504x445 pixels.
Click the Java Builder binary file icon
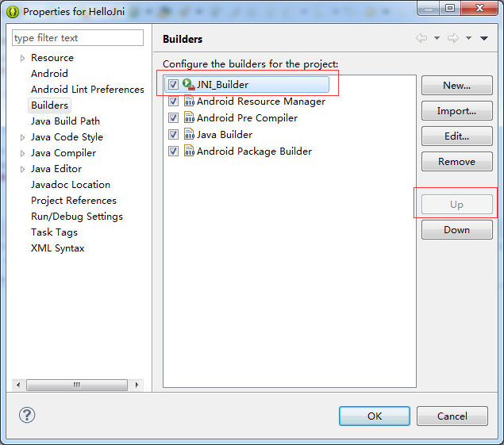(x=189, y=134)
